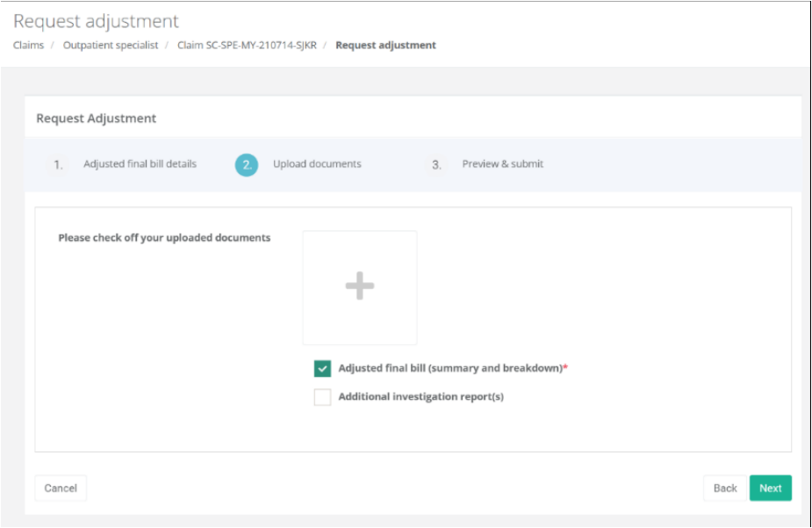
Task: Select the step 3 number circle
Action: pyautogui.click(x=436, y=164)
